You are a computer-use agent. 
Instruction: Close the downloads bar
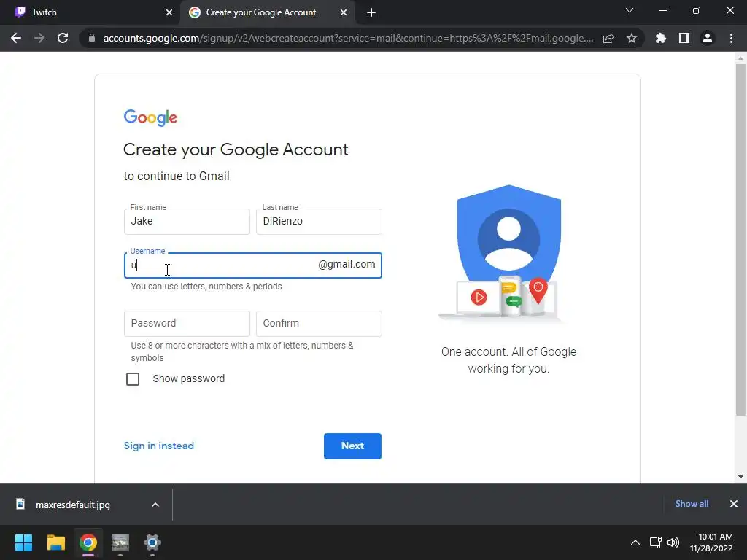[x=734, y=504]
